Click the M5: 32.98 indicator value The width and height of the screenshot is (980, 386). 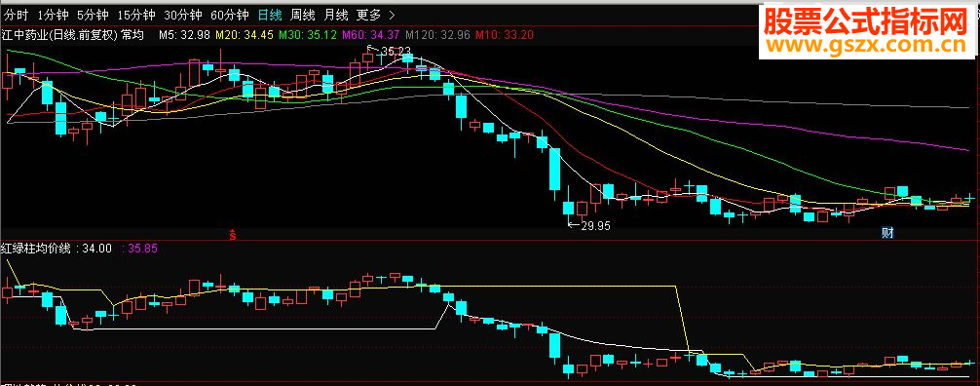tap(185, 36)
